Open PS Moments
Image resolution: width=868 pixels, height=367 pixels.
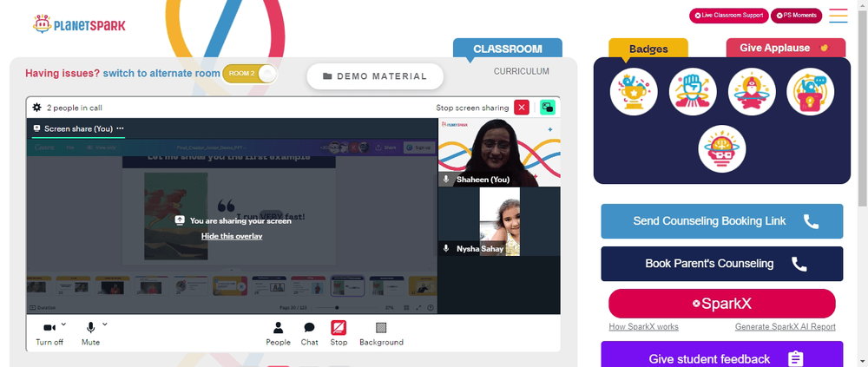796,16
